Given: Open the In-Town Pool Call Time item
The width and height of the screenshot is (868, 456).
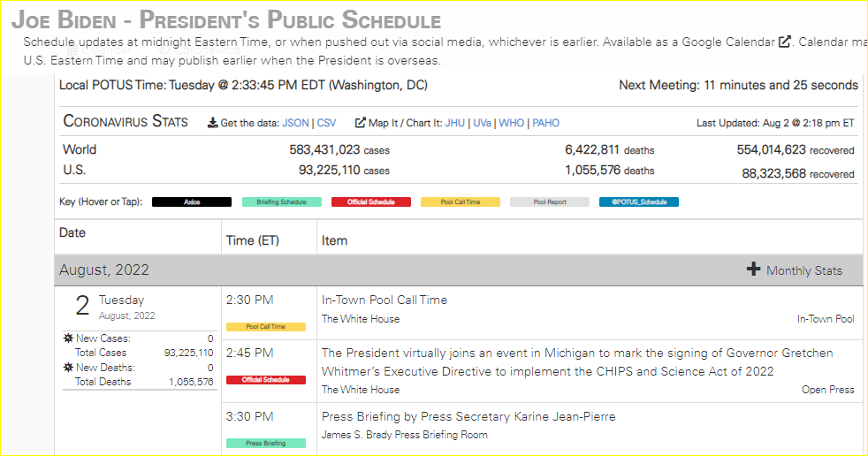Looking at the screenshot, I should point(385,300).
